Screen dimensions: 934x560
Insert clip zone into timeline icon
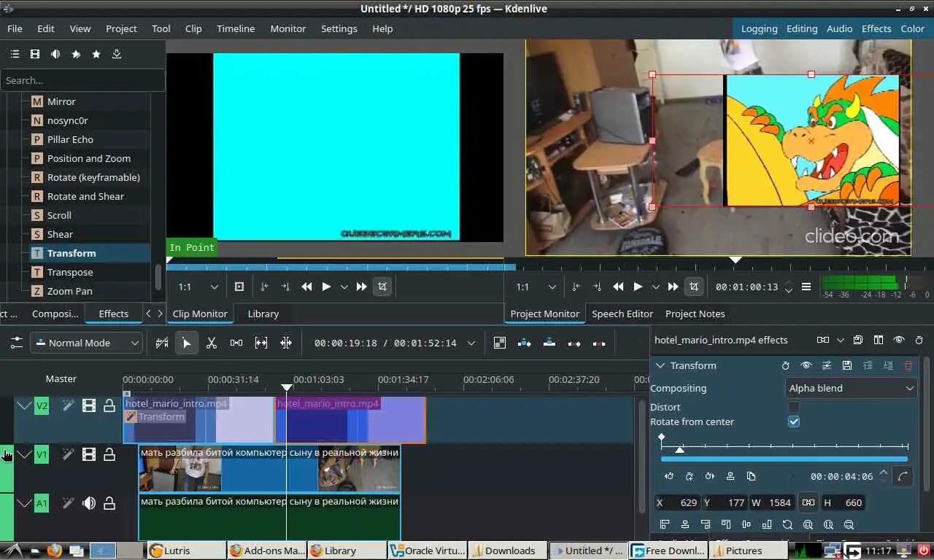(525, 343)
